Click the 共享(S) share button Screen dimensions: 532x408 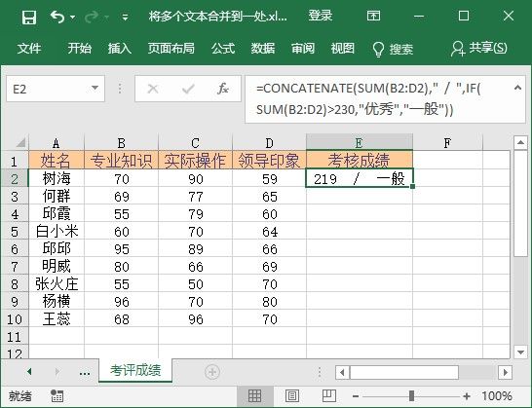coord(479,48)
